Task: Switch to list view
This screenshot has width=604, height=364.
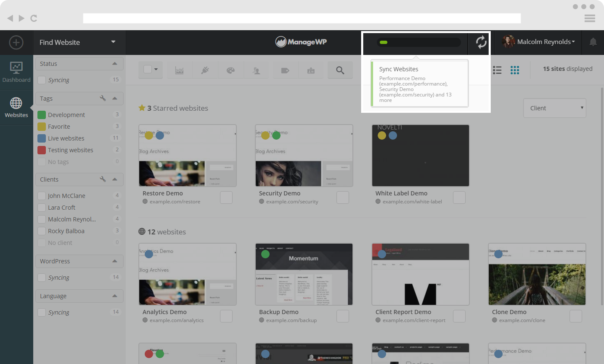Action: click(497, 70)
